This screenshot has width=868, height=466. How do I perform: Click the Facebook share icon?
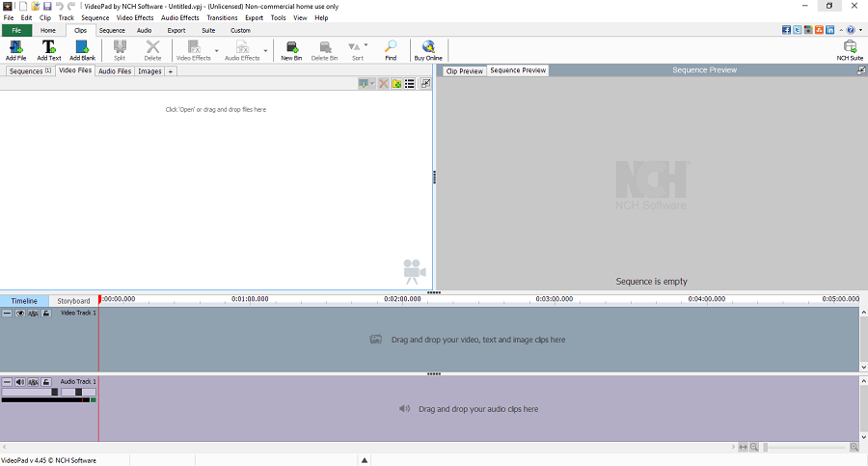(786, 30)
